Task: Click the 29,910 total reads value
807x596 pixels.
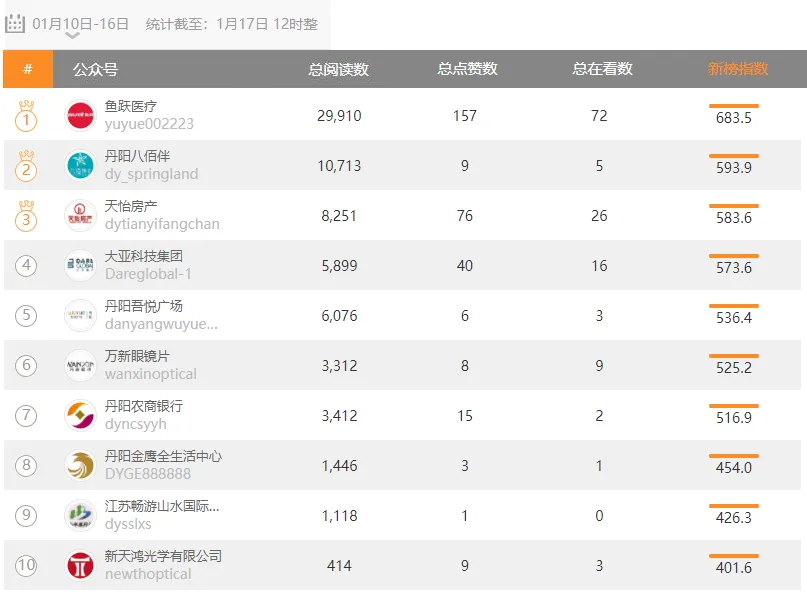Action: (339, 116)
